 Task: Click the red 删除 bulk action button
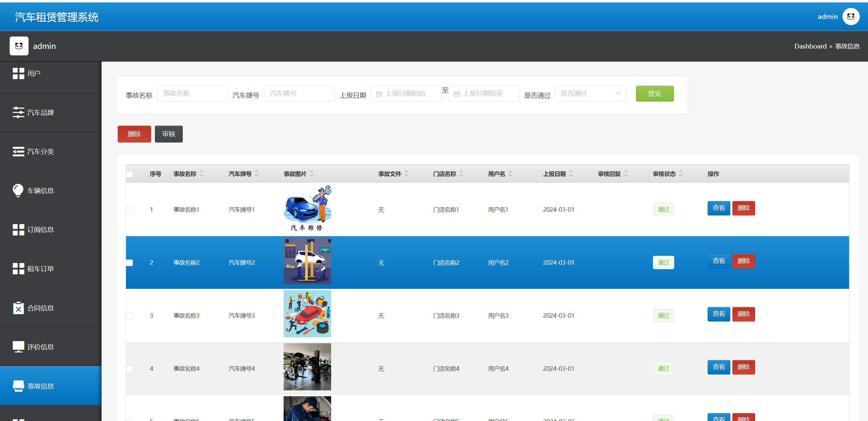134,134
